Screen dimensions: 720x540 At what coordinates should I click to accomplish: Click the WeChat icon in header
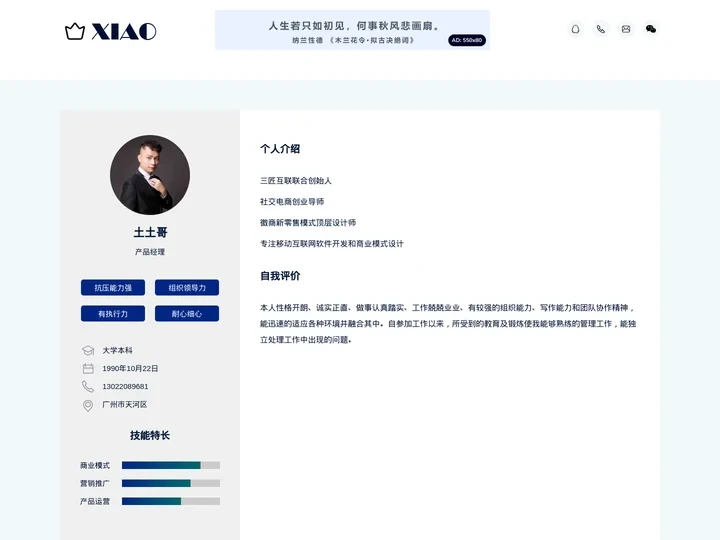[x=651, y=29]
